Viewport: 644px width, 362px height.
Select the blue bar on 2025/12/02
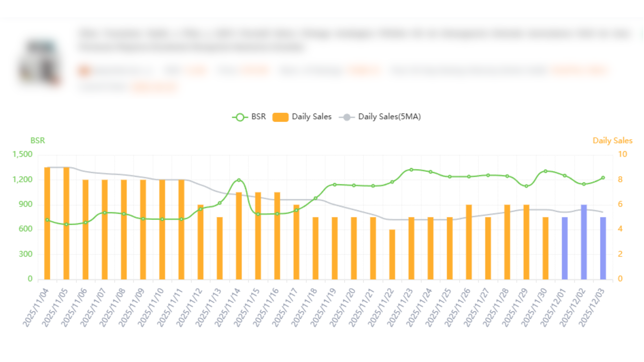click(x=584, y=241)
